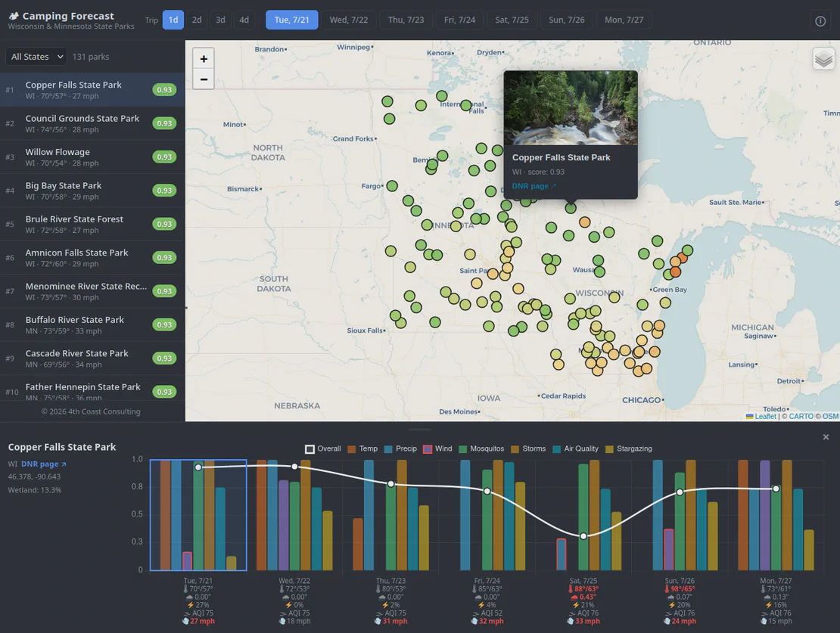Open the All States dropdown
This screenshot has height=633, width=840.
click(36, 57)
